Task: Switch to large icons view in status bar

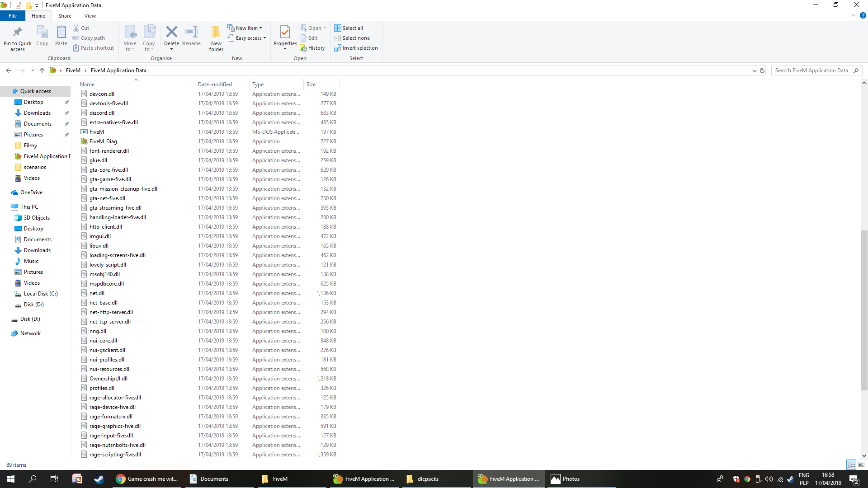Action: [861, 465]
